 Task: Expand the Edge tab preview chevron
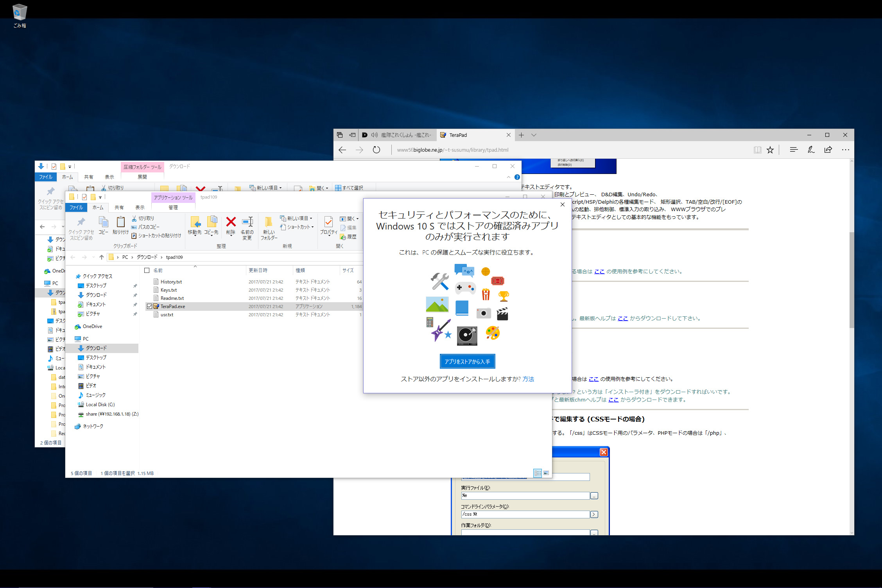pyautogui.click(x=534, y=135)
